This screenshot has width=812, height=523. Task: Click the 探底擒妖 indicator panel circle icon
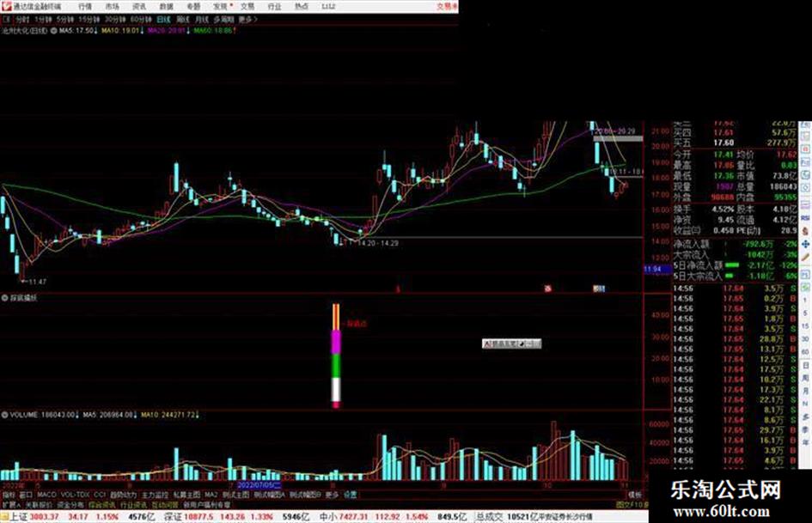tap(4, 298)
